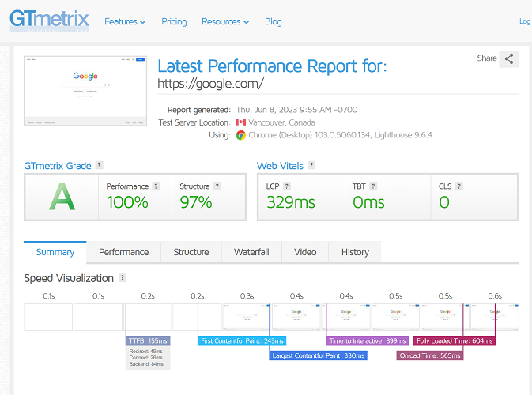Click the help icon next to GTmetrix Grade
532x395 pixels.
tap(99, 165)
